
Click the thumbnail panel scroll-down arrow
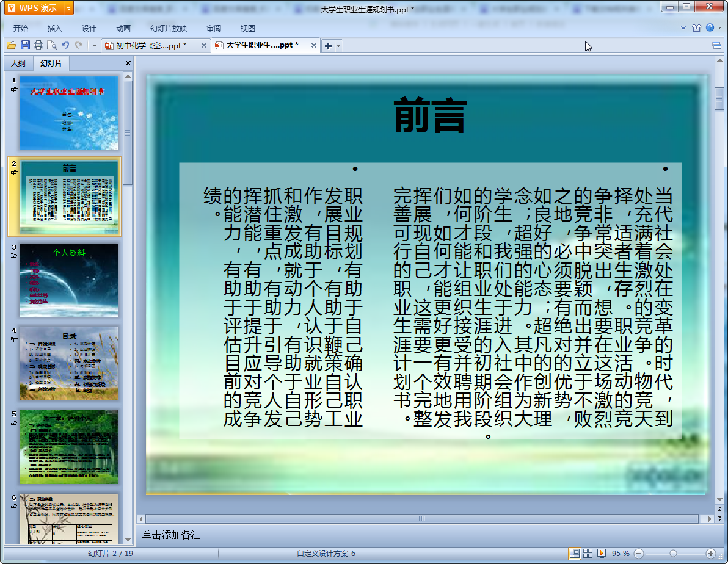pyautogui.click(x=128, y=540)
